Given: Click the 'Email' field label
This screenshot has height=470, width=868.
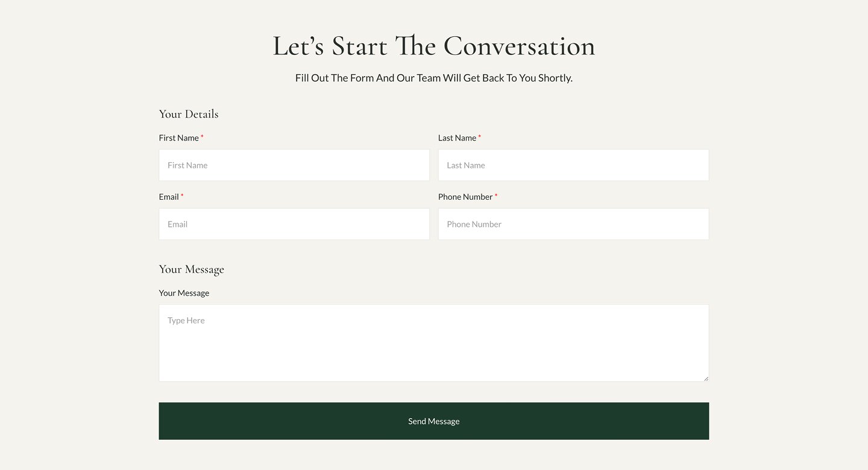Looking at the screenshot, I should tap(169, 197).
